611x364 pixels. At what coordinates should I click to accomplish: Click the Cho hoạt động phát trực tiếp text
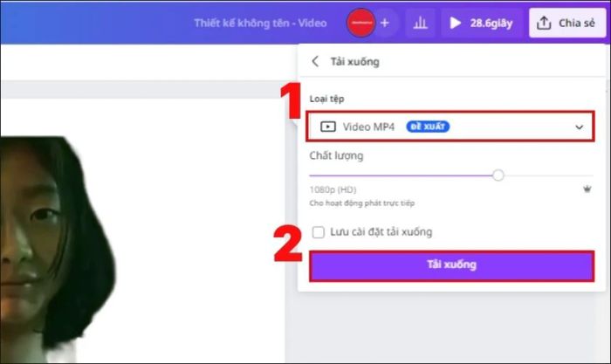(x=362, y=203)
